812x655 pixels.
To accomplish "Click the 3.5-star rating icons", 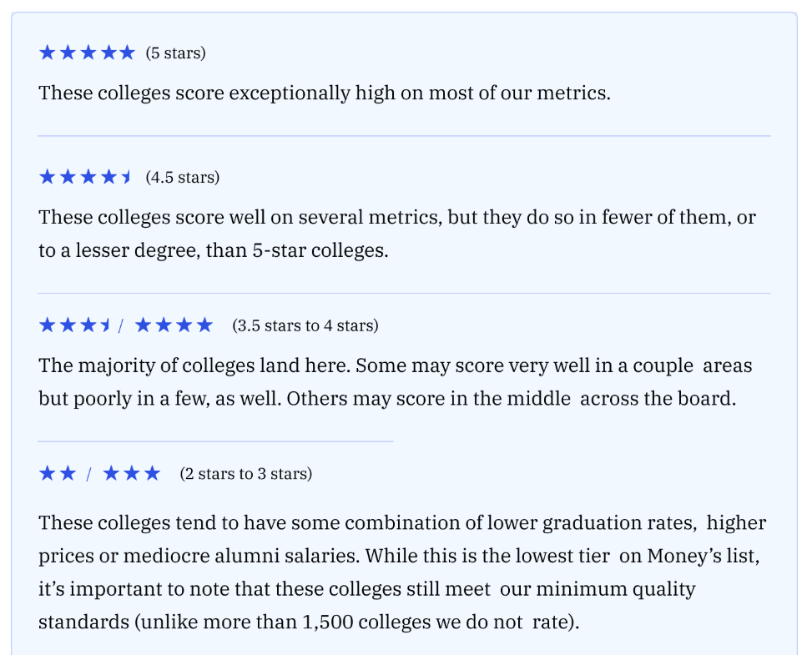I will (x=75, y=325).
